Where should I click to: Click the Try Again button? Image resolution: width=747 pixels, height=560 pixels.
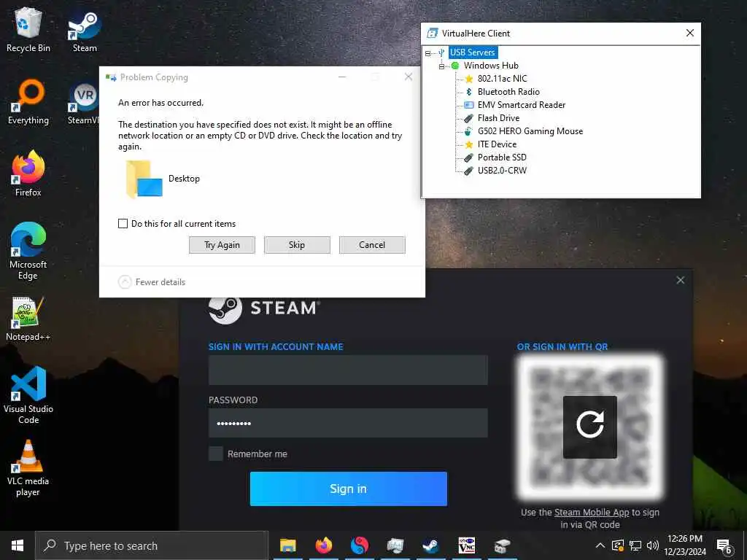(222, 245)
